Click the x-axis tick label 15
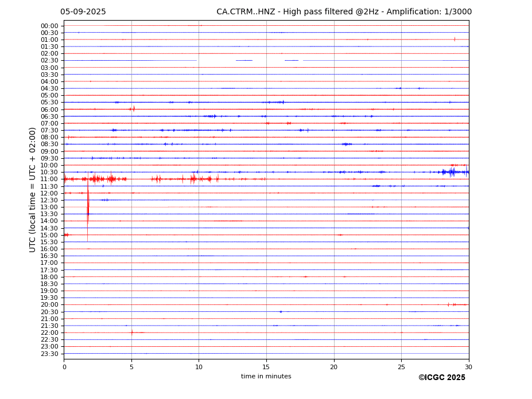The image size is (532, 399). [266, 367]
